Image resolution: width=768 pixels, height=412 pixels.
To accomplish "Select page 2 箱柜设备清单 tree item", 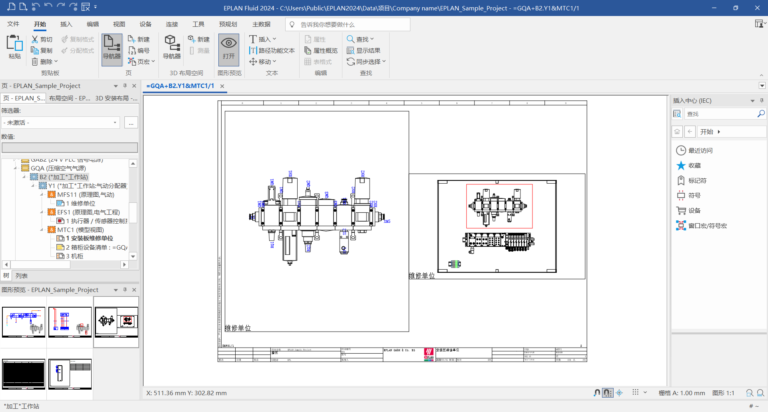I will click(x=96, y=247).
